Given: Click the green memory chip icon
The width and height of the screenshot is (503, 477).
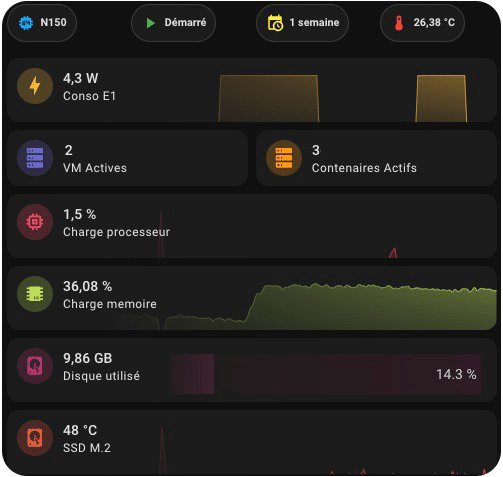Looking at the screenshot, I should click(x=35, y=294).
